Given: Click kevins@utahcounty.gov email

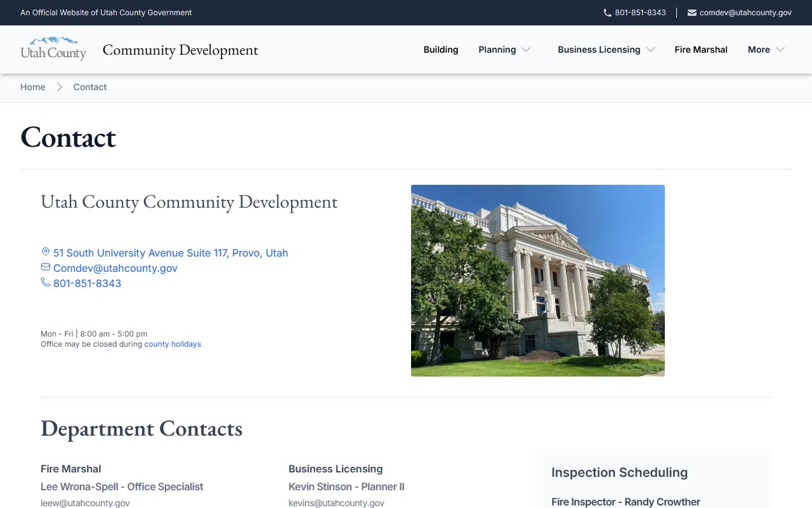Looking at the screenshot, I should [336, 503].
